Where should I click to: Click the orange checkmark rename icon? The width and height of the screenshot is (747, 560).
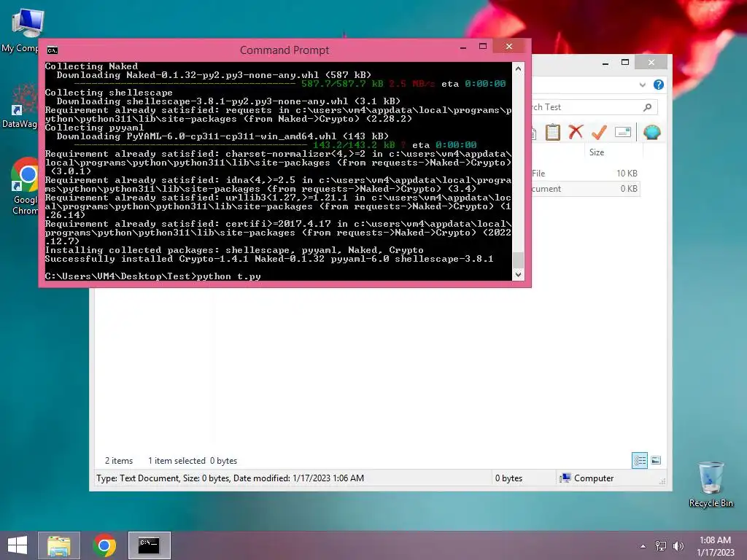(599, 132)
